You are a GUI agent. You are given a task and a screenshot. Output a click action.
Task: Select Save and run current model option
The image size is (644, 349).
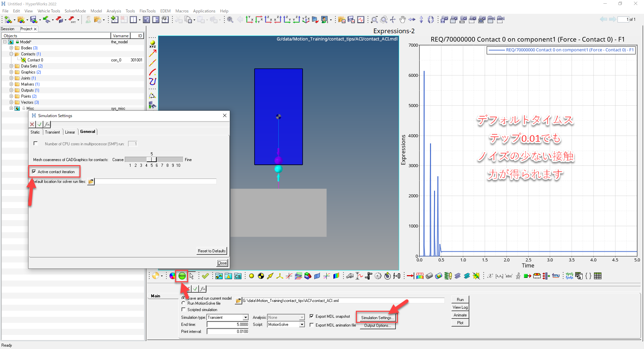(x=183, y=298)
